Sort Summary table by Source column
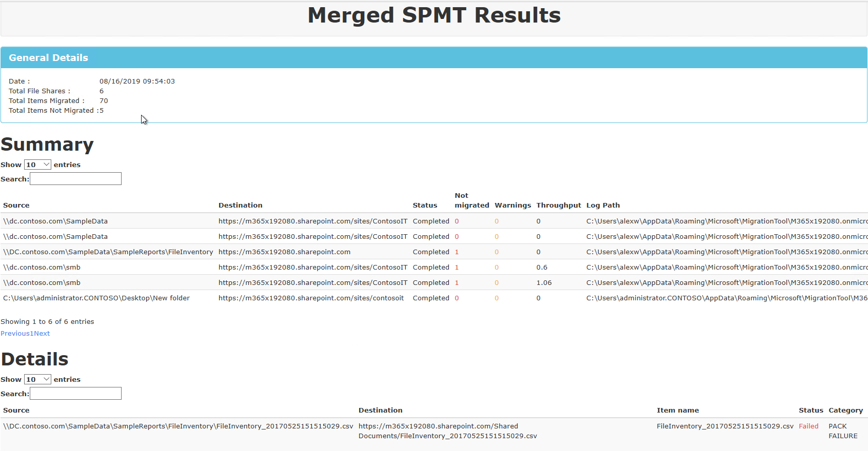This screenshot has height=451, width=868. [16, 206]
